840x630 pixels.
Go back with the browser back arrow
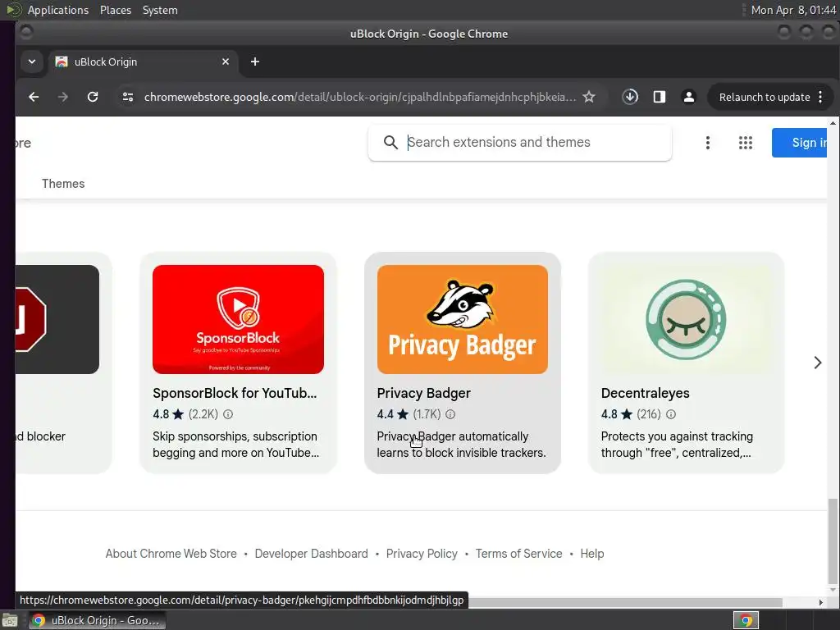pyautogui.click(x=34, y=97)
